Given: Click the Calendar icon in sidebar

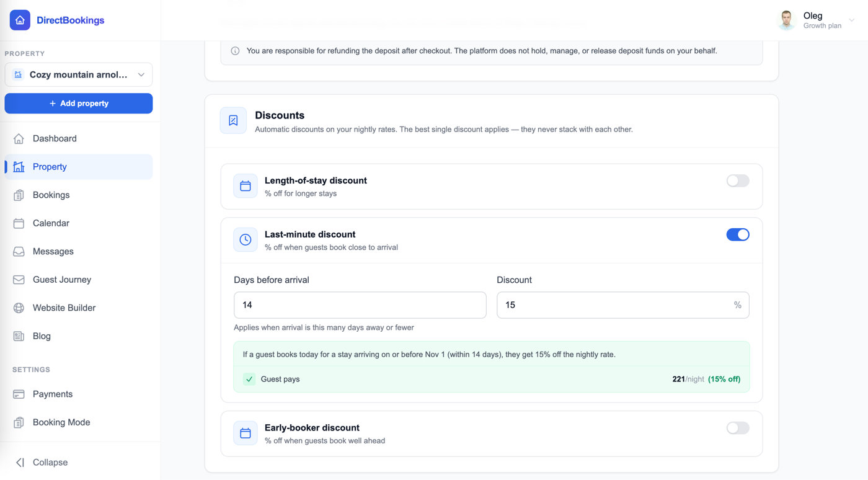Looking at the screenshot, I should (x=19, y=223).
